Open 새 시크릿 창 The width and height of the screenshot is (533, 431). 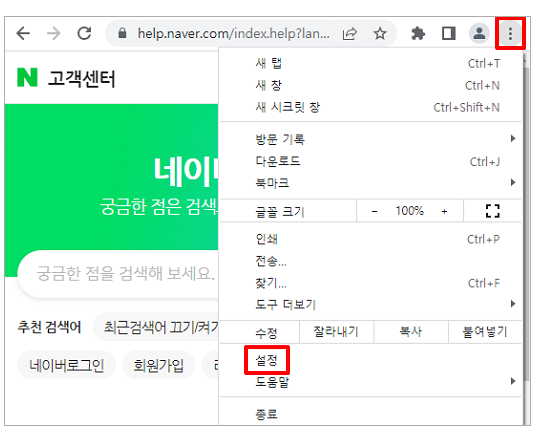click(x=371, y=107)
